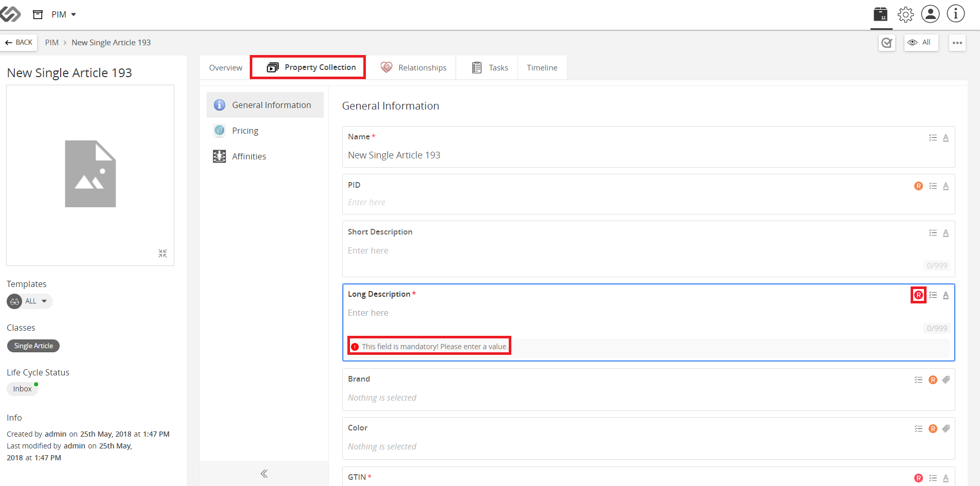The image size is (980, 486).
Task: Click language A icon in Long Description row
Action: coord(946,295)
